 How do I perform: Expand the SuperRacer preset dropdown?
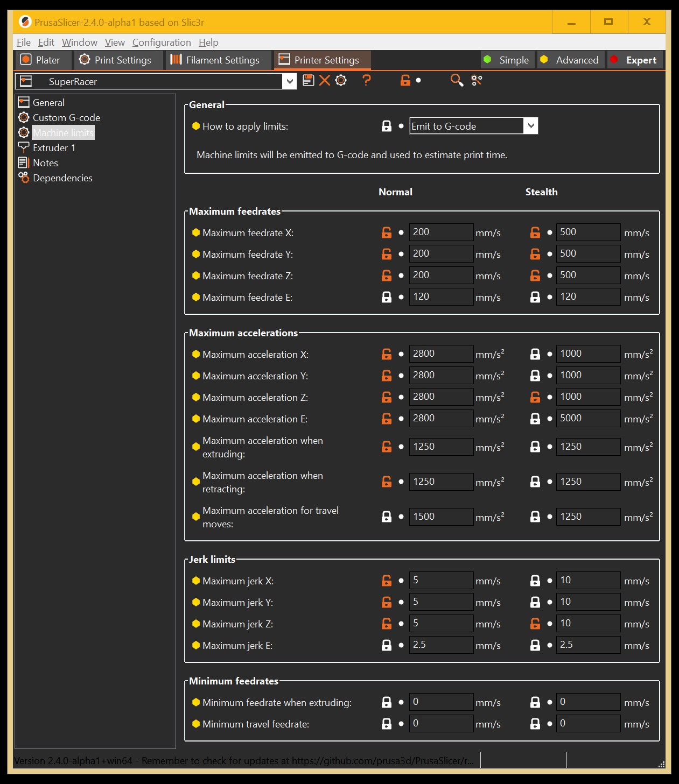tap(290, 81)
